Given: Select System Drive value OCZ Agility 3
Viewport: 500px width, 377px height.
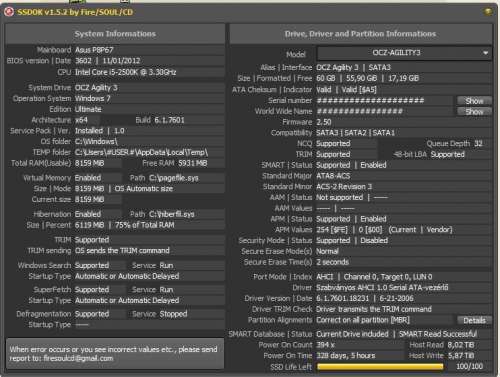Looking at the screenshot, I should click(96, 88).
